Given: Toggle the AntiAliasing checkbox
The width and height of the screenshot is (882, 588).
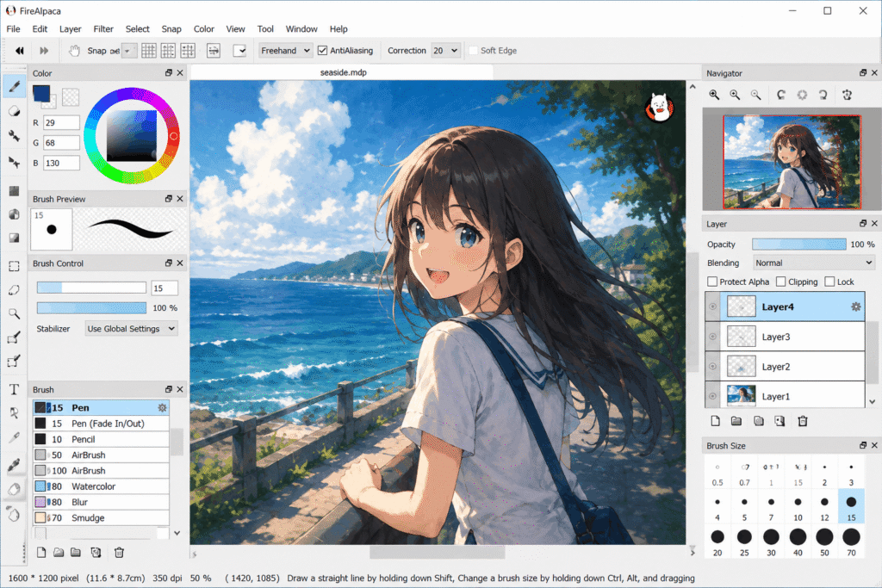Looking at the screenshot, I should 322,51.
